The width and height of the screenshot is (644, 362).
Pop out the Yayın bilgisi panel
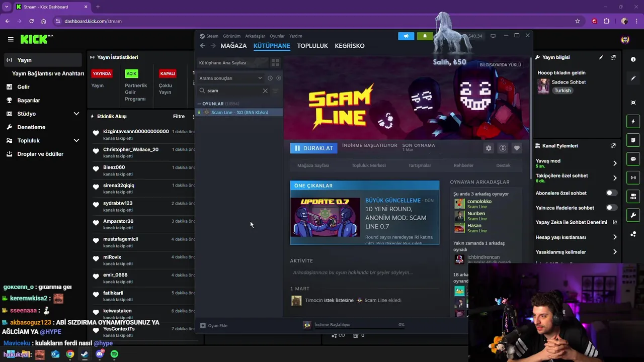coord(613,58)
